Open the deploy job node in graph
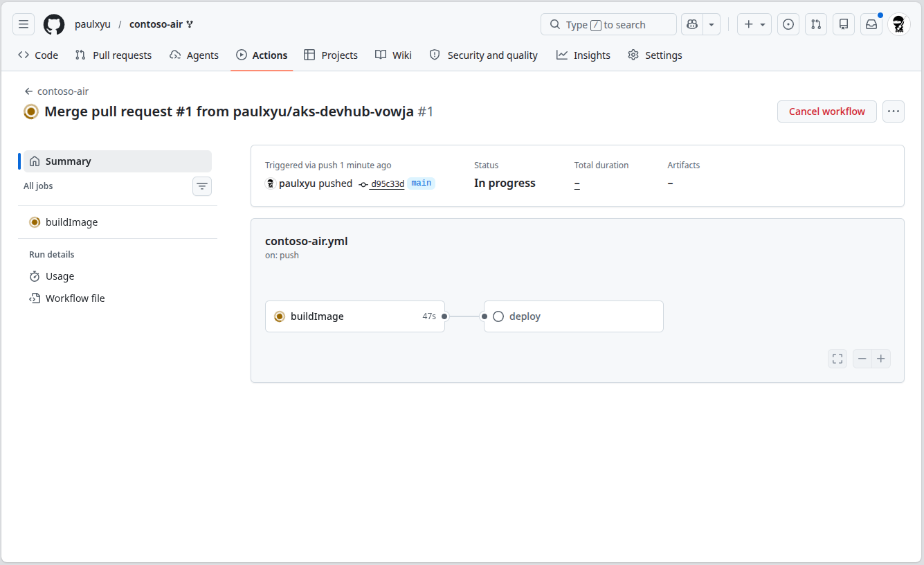 click(574, 316)
